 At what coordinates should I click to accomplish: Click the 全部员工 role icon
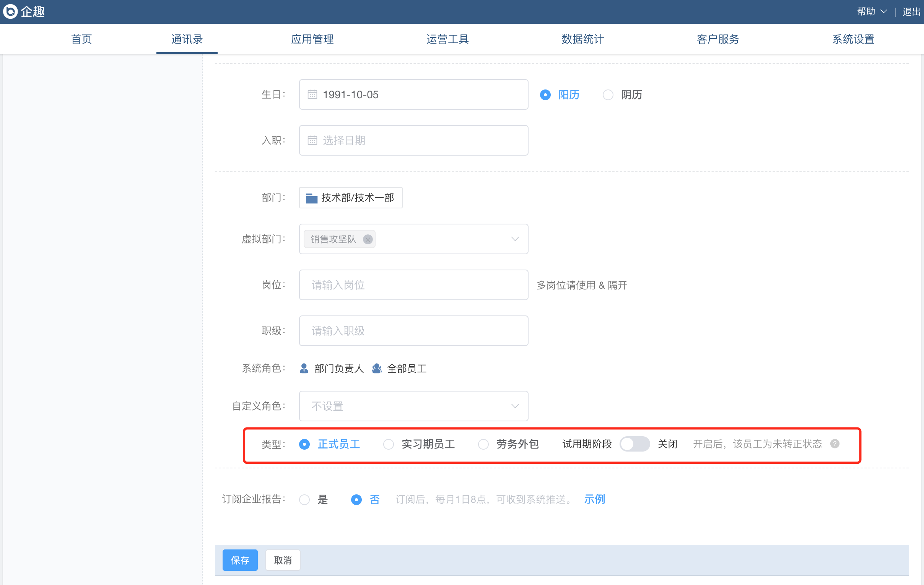[x=377, y=368]
